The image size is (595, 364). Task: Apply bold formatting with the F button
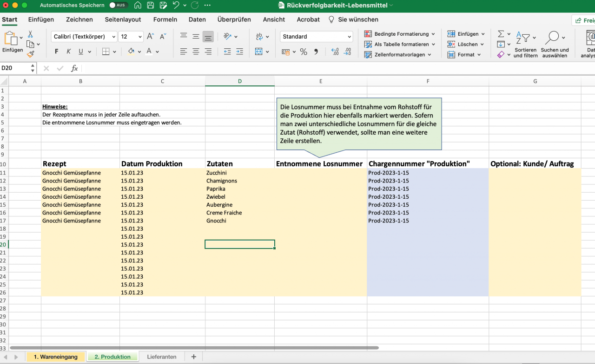click(57, 52)
